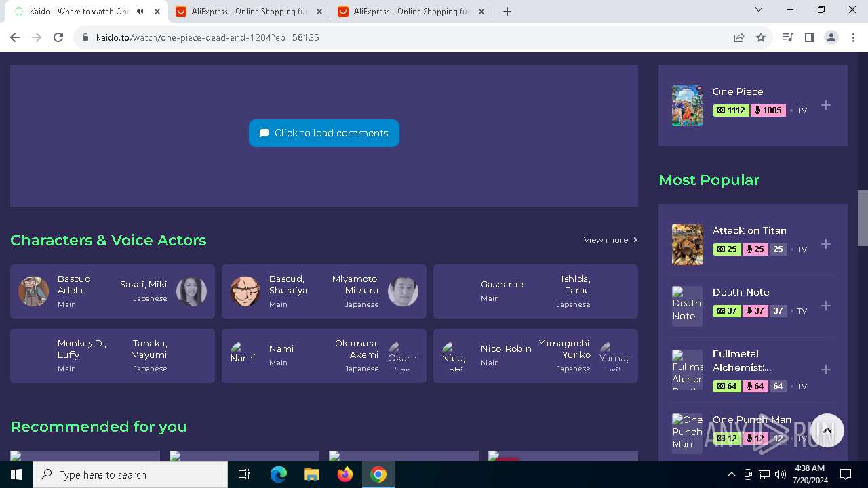Click the address bar URL

click(x=208, y=37)
